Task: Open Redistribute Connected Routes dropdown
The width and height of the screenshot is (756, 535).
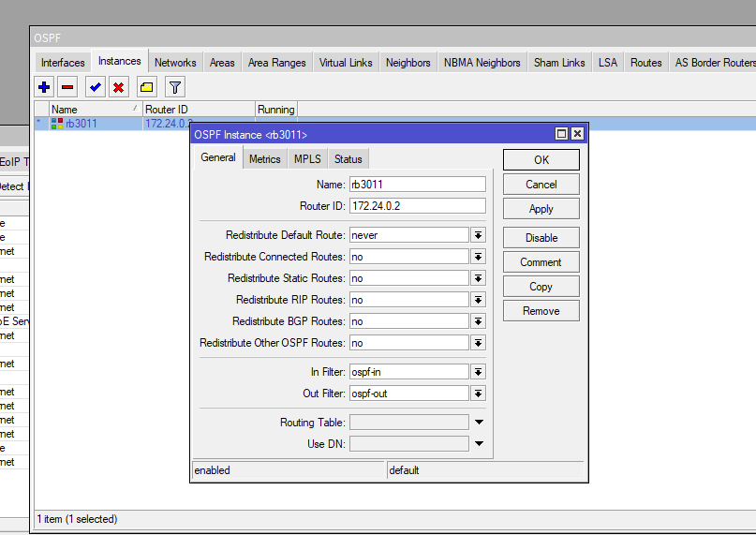Action: tap(478, 257)
